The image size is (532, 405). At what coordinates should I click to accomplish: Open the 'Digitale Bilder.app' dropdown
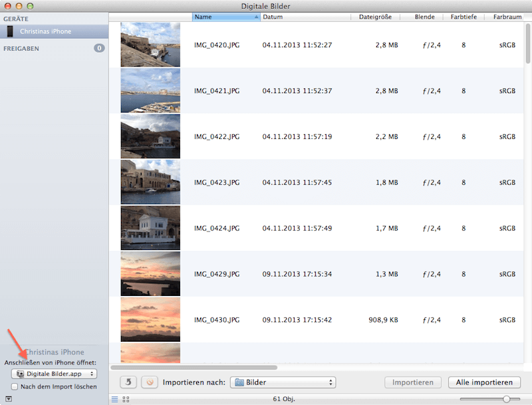pos(55,374)
